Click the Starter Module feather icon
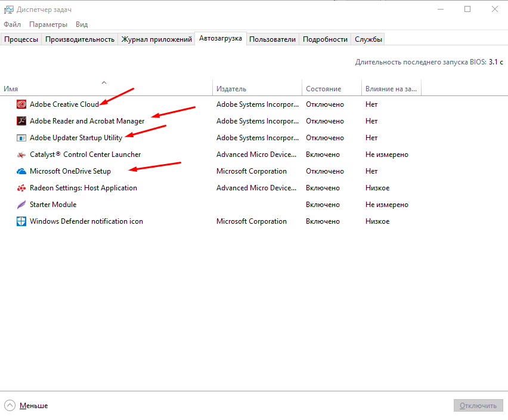508x420 pixels. pos(21,205)
